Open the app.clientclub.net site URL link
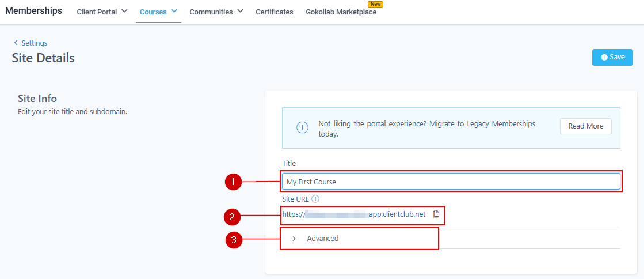 [353, 214]
